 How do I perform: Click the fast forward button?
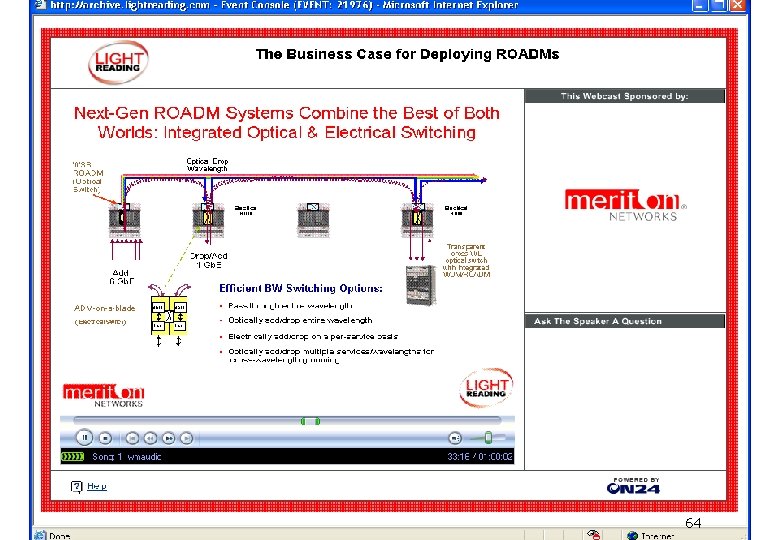[x=169, y=438]
